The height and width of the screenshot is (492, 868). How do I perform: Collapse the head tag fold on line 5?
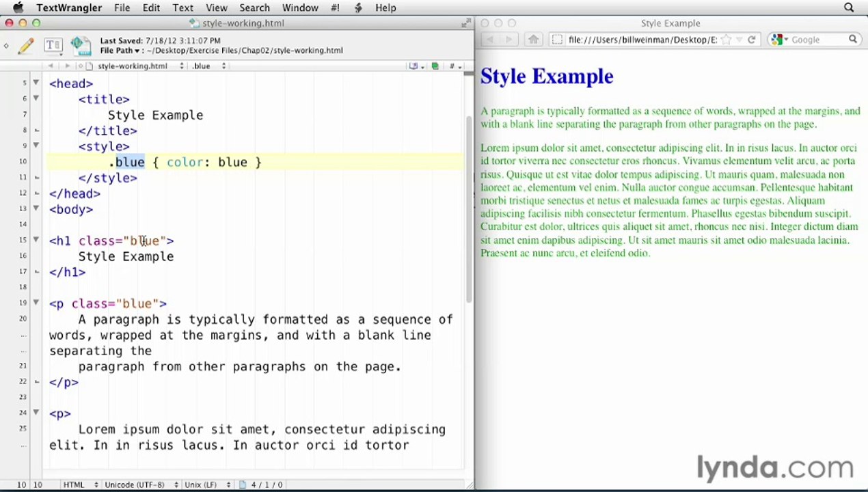point(36,83)
